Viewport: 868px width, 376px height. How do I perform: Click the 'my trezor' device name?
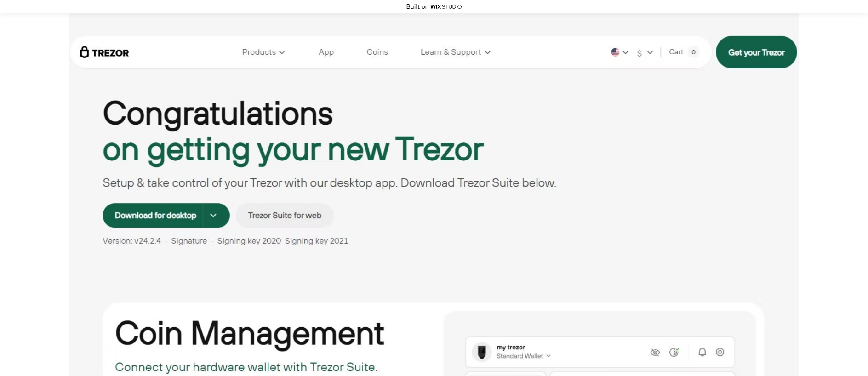[511, 348]
